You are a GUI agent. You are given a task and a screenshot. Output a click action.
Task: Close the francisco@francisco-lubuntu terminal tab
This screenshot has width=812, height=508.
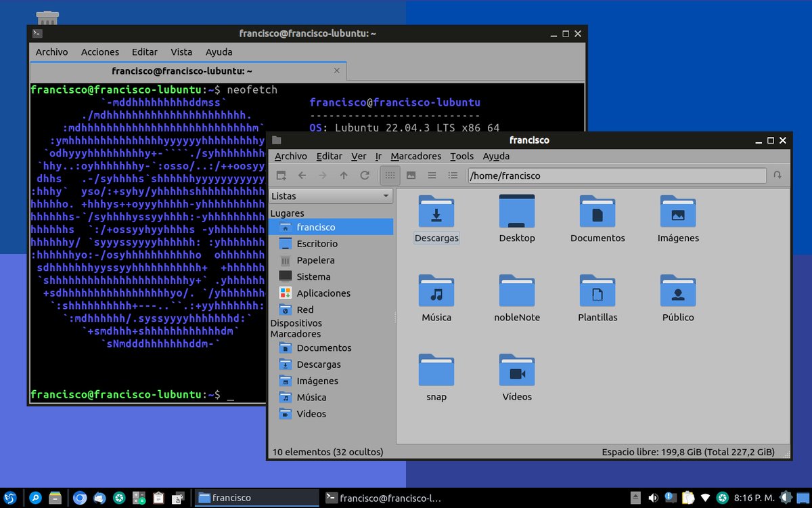coord(337,70)
